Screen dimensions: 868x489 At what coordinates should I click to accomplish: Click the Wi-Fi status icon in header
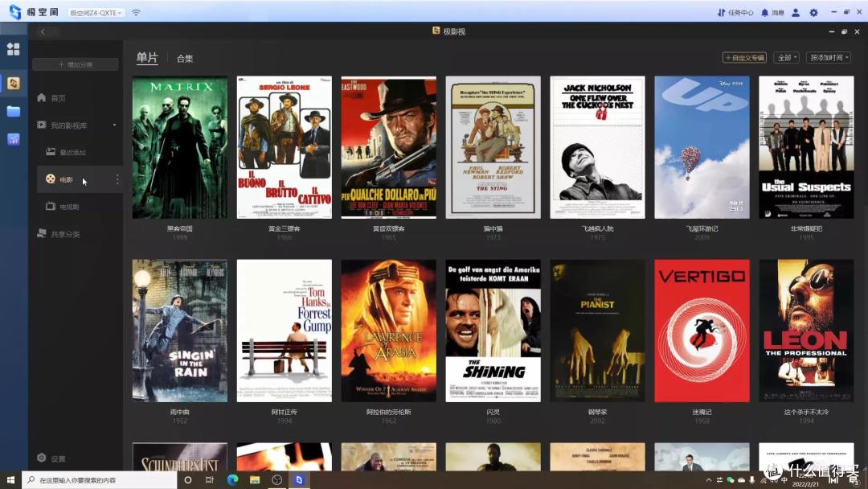[136, 13]
